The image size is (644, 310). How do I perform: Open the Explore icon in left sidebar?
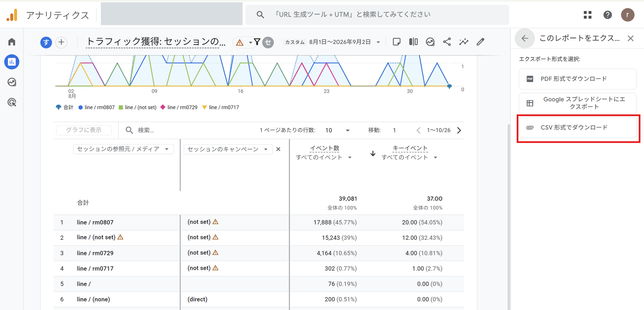12,82
